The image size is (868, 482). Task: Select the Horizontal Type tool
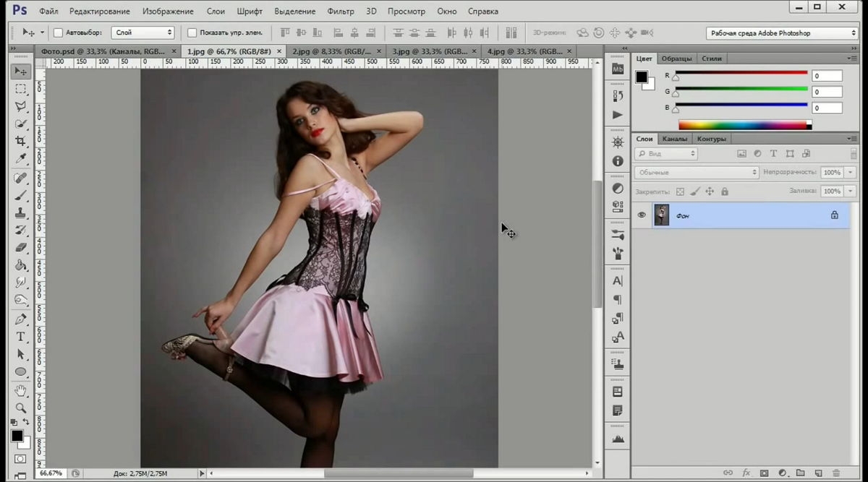(20, 337)
